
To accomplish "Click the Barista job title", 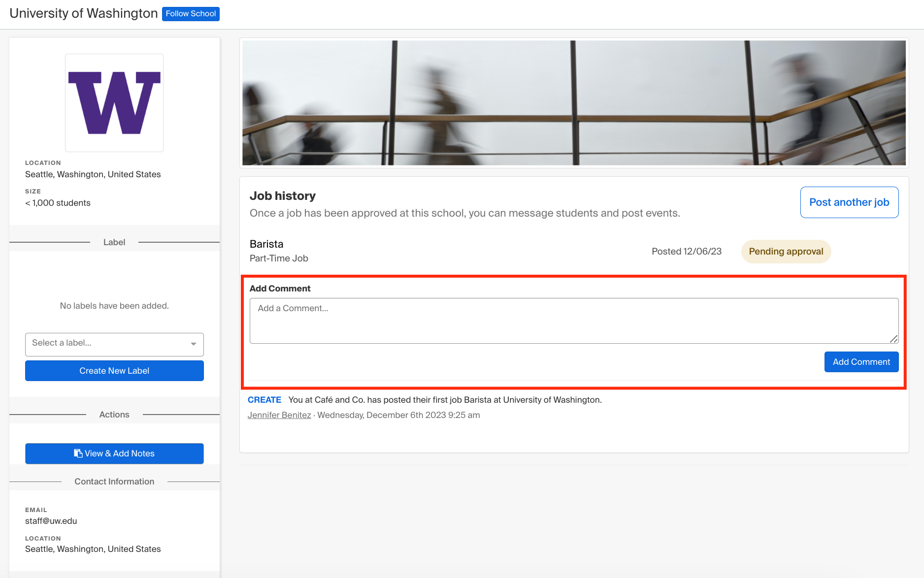I will click(266, 244).
